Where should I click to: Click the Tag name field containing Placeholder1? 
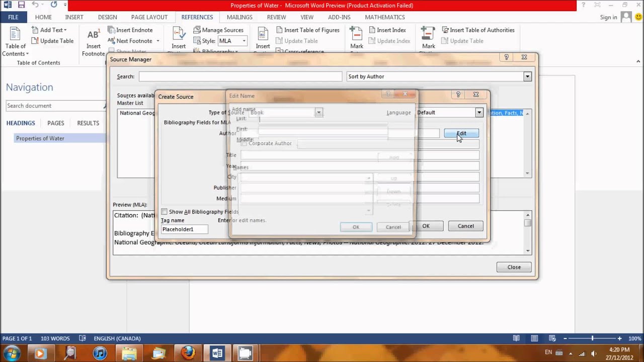(184, 229)
